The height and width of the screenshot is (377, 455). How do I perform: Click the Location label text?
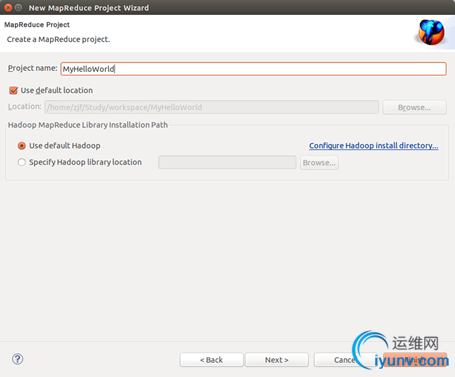pyautogui.click(x=24, y=106)
